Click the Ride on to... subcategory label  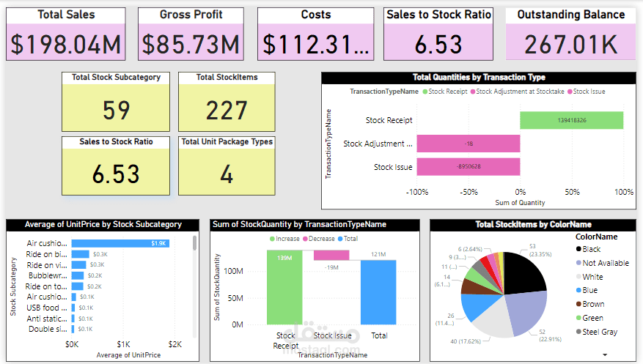point(46,286)
